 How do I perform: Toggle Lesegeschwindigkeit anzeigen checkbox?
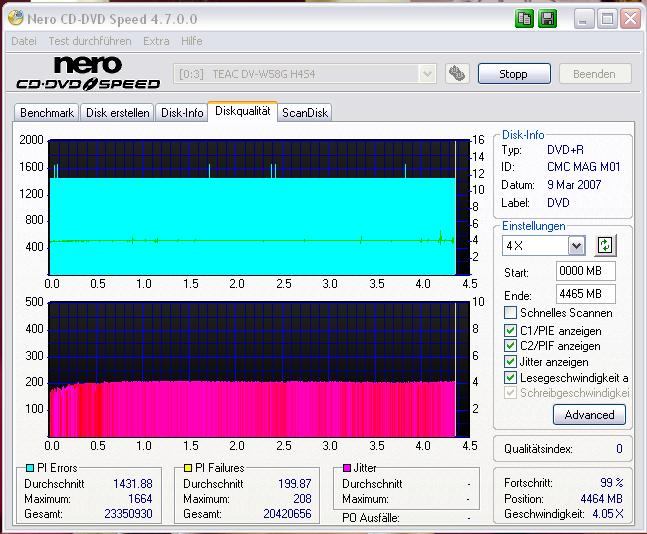click(x=510, y=377)
